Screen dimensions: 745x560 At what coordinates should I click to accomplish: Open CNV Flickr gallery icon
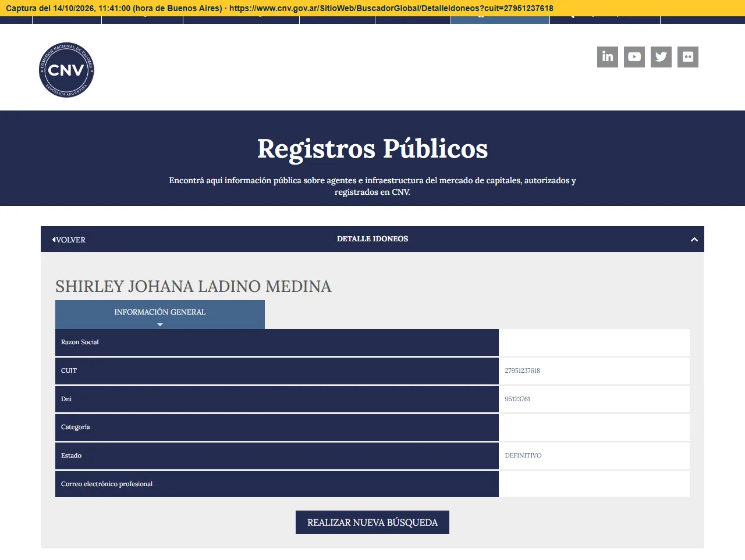(x=688, y=57)
